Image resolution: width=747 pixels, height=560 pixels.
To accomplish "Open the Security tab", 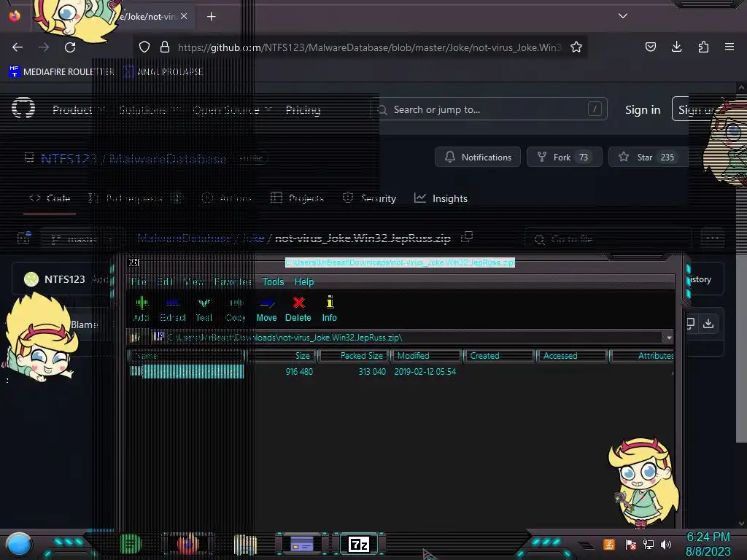I will point(369,198).
